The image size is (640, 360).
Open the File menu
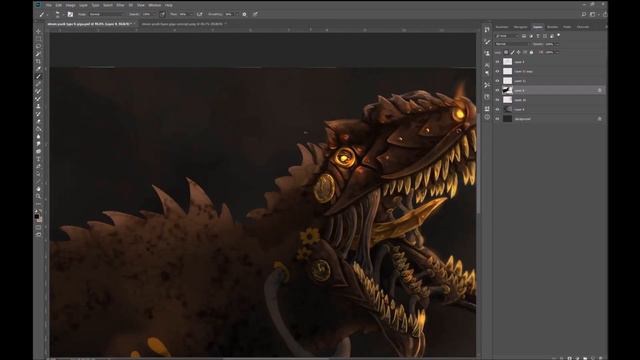tap(49, 5)
